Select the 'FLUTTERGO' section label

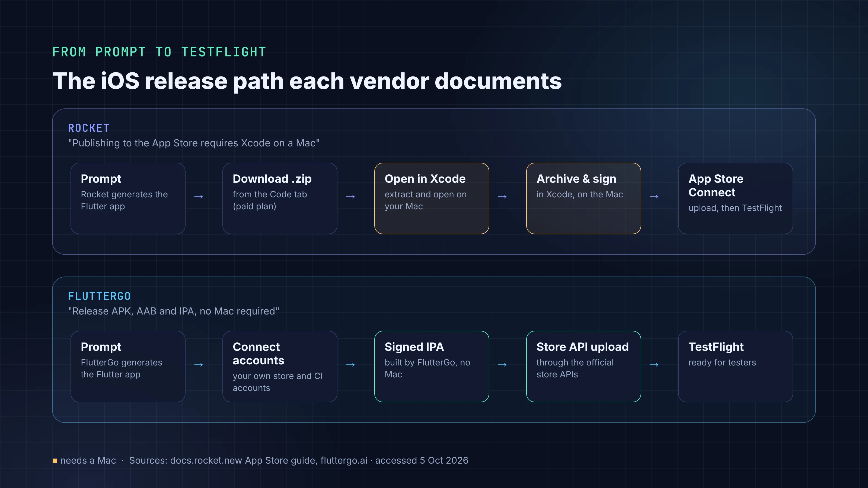[99, 296]
